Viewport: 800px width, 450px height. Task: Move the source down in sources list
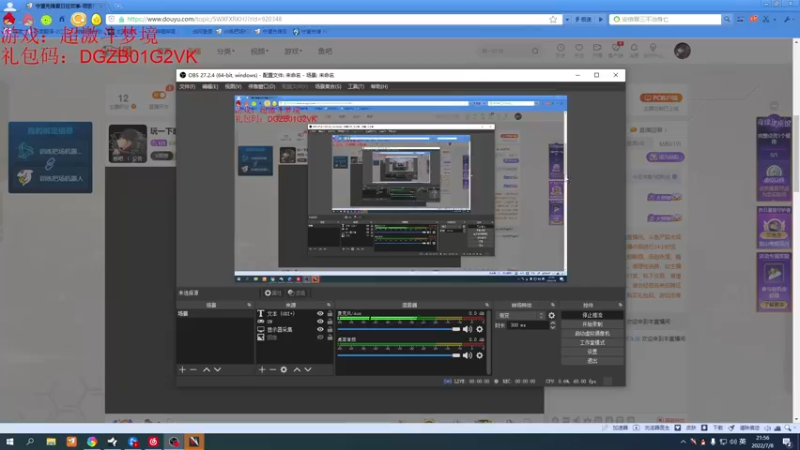(x=308, y=369)
